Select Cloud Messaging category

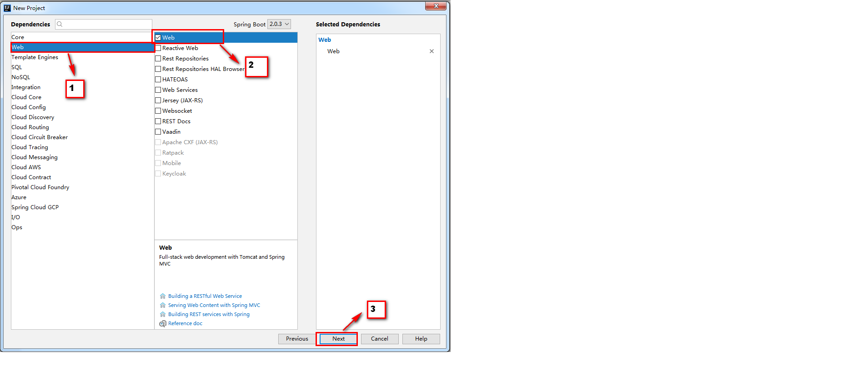coord(82,157)
